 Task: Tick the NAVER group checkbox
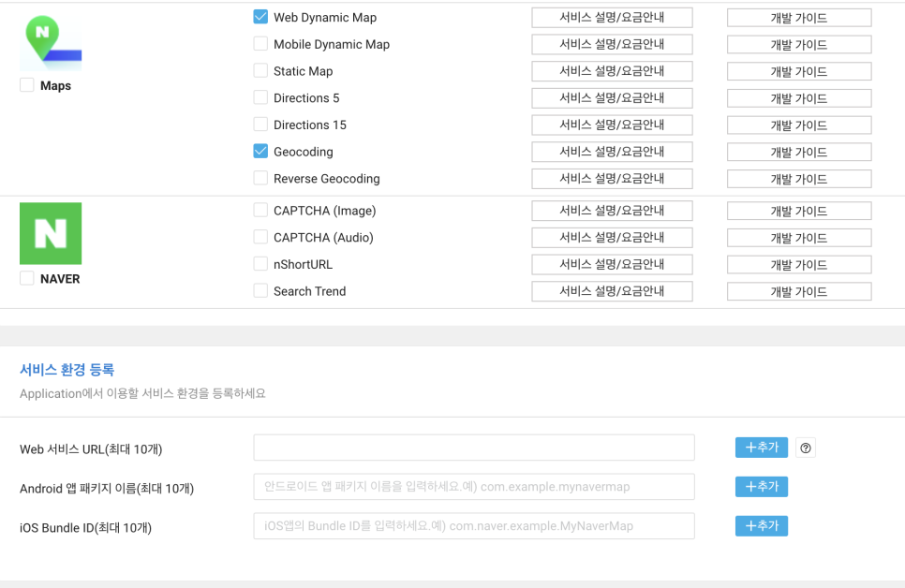click(27, 278)
